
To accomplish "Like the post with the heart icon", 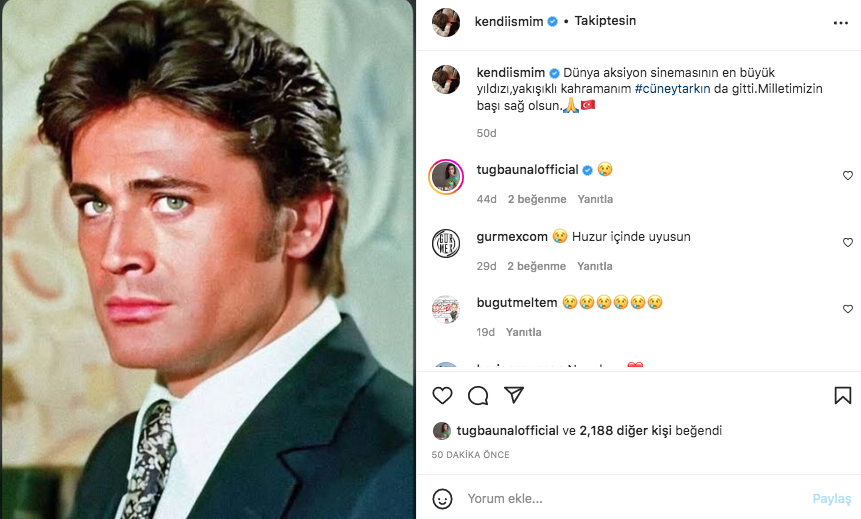I will point(442,395).
